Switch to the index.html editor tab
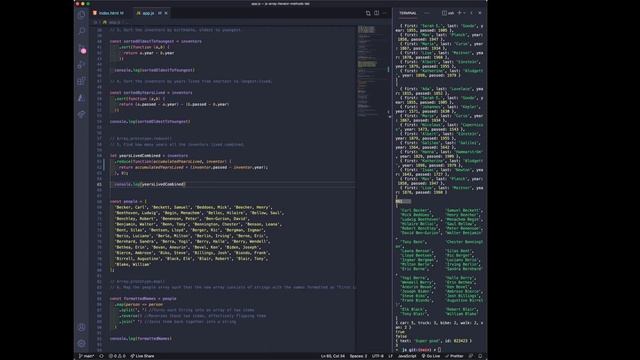640x360 pixels. click(x=109, y=13)
